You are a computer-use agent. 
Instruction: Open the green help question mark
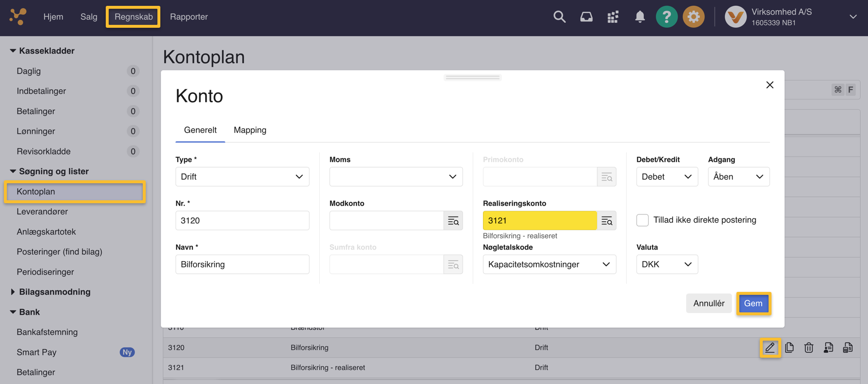click(x=666, y=17)
